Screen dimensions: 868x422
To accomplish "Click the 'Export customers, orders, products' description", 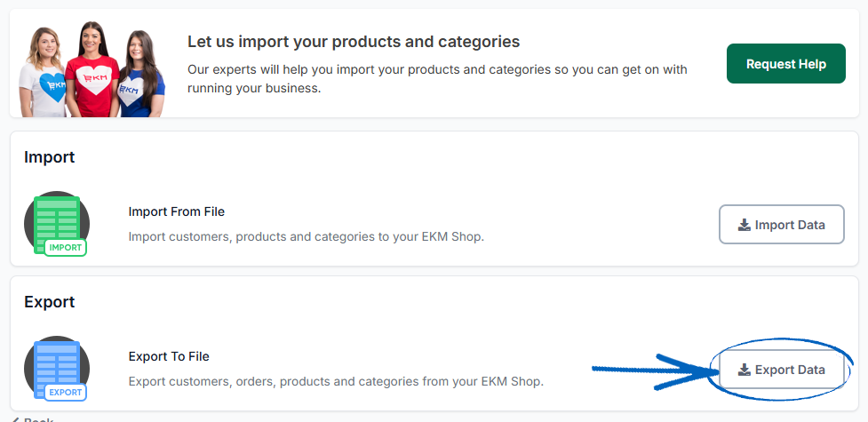I will 336,381.
